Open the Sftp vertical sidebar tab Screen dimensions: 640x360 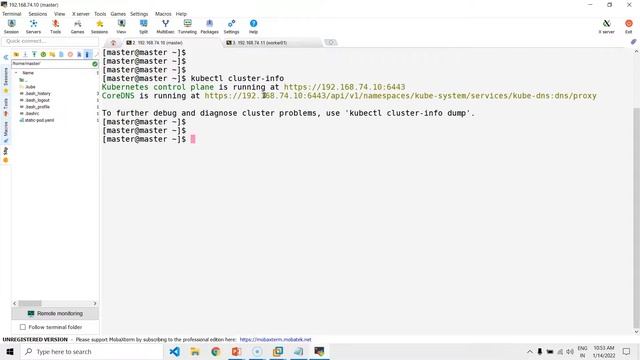[x=6, y=154]
